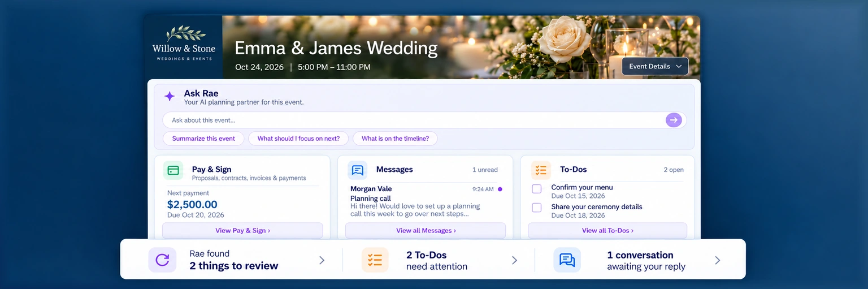Viewport: 868px width, 289px height.
Task: Click the Willow & Stone logo
Action: 184,44
